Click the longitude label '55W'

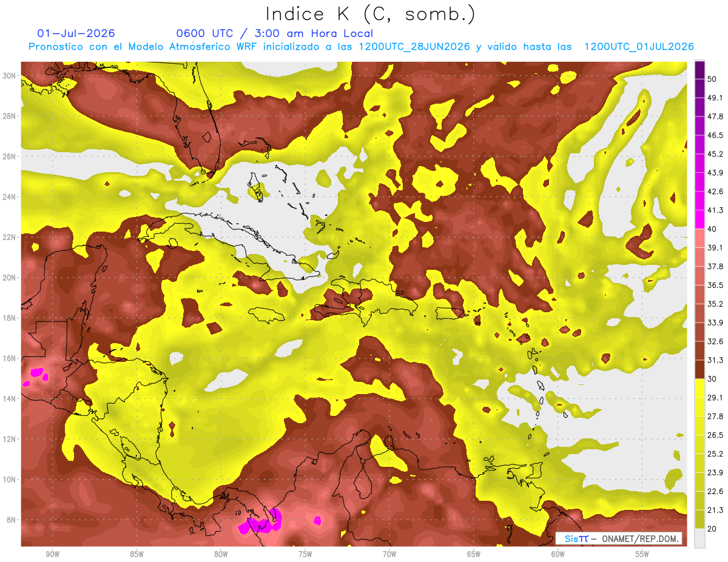642,555
